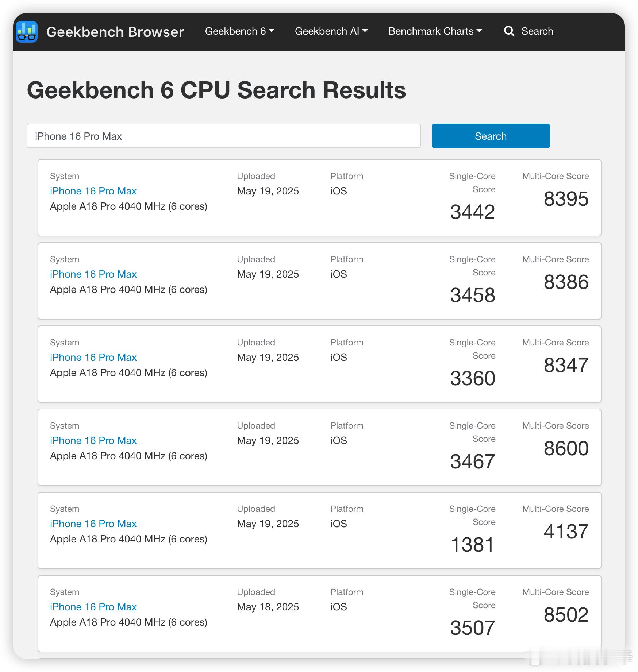
Task: Click the blue Search button
Action: coord(491,136)
